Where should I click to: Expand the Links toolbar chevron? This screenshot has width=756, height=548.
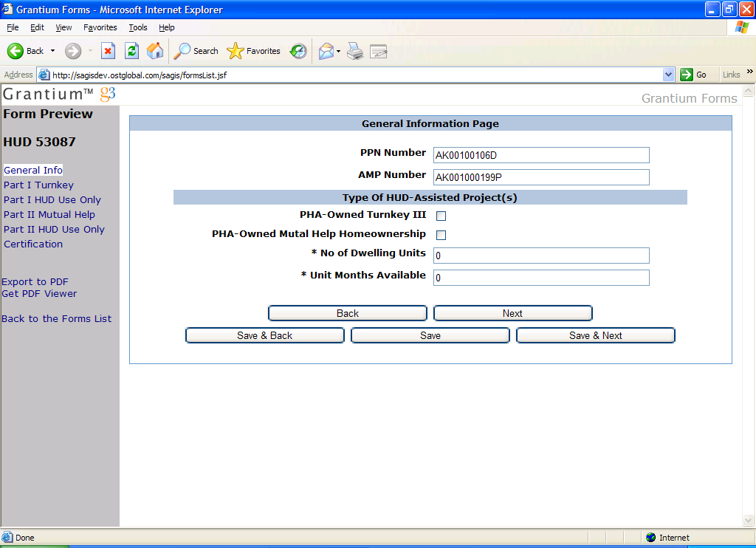(x=750, y=72)
